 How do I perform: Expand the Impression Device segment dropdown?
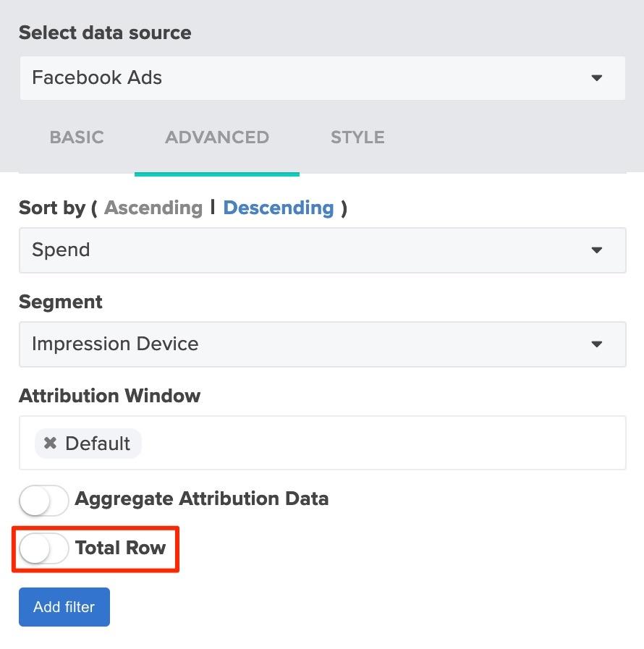(323, 344)
